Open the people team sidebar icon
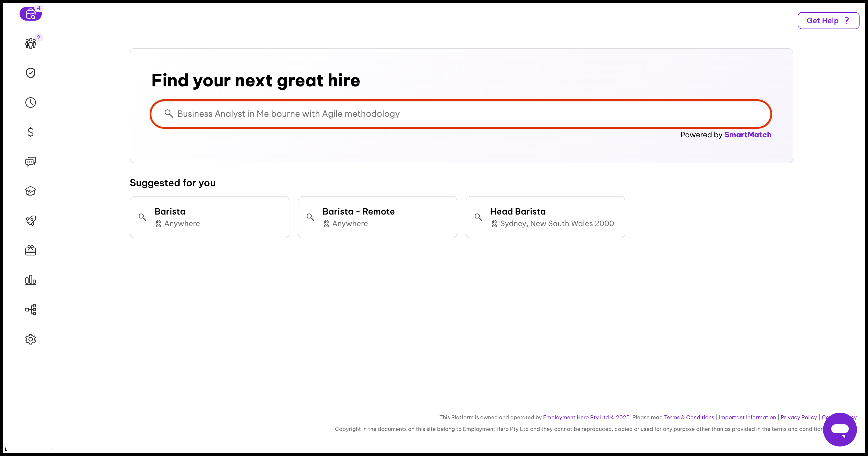Image resolution: width=868 pixels, height=456 pixels. 30,43
